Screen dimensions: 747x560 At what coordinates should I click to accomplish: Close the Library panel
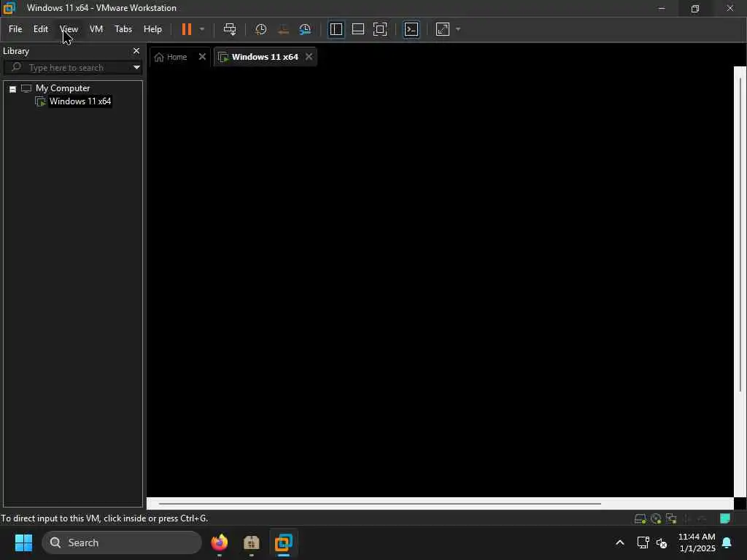[136, 50]
